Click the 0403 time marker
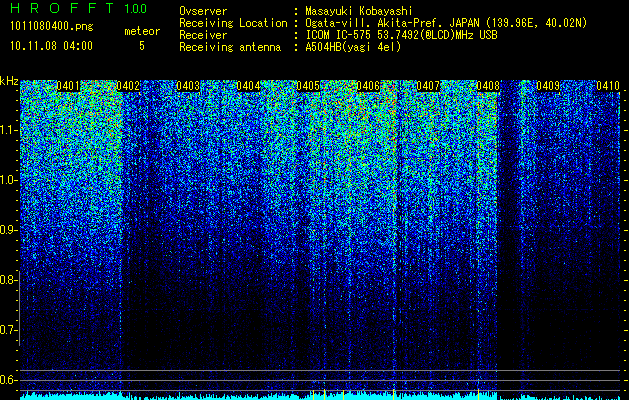Screen dimensions: 629x400 pyautogui.click(x=188, y=86)
